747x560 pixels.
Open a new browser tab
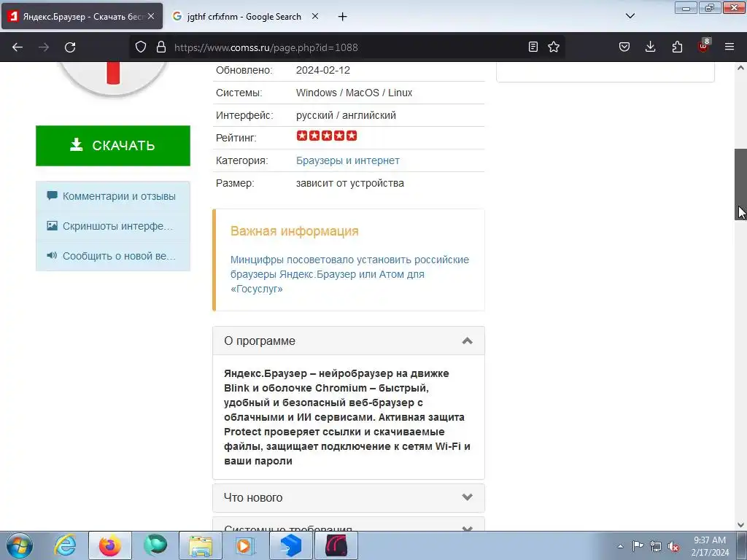pyautogui.click(x=342, y=17)
